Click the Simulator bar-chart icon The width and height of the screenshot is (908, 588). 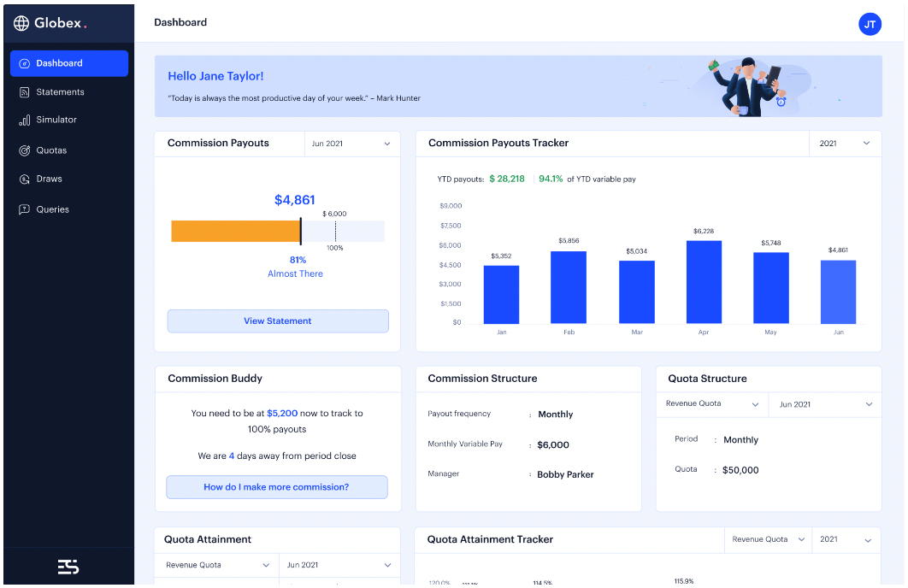(24, 121)
